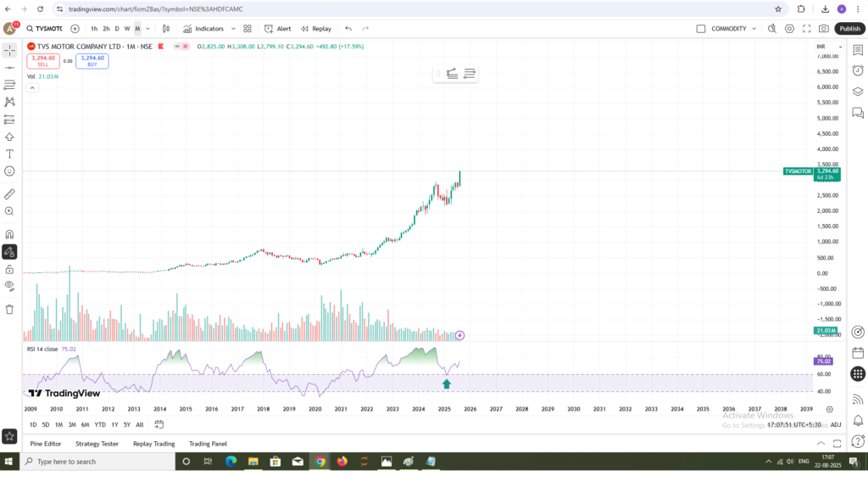The height and width of the screenshot is (504, 868).
Task: Select the ruler measure tool
Action: [9, 193]
